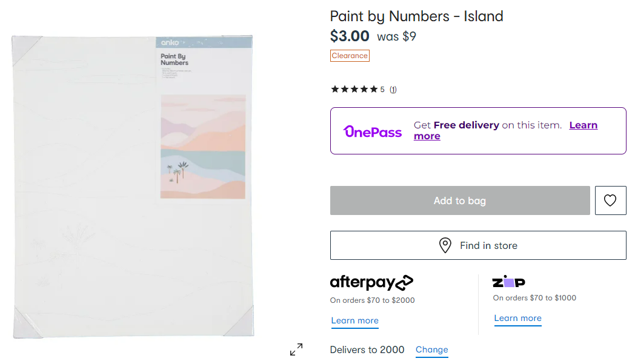Open Zip Learn more link
The height and width of the screenshot is (364, 635).
point(517,319)
